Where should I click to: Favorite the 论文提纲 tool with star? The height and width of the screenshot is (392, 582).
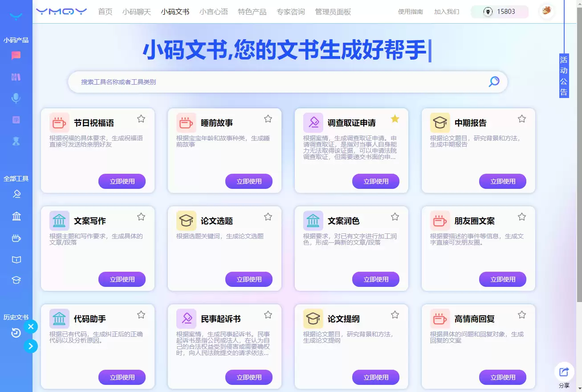[395, 314]
